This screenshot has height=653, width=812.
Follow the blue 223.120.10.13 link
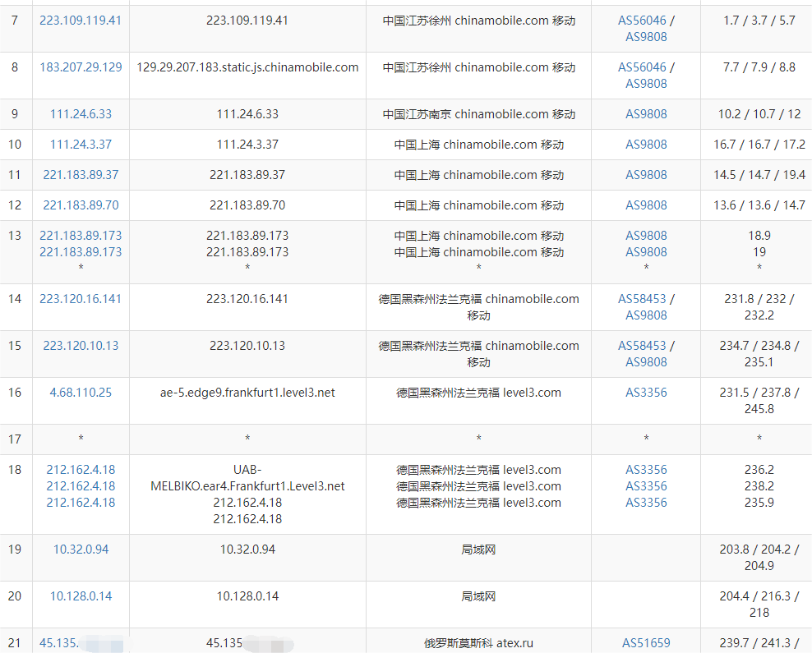point(81,346)
